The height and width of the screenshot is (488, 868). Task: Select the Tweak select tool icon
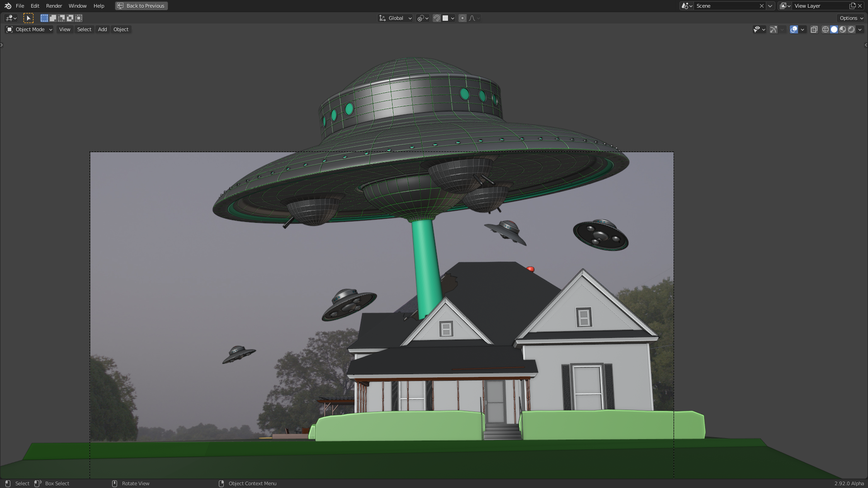pos(28,18)
